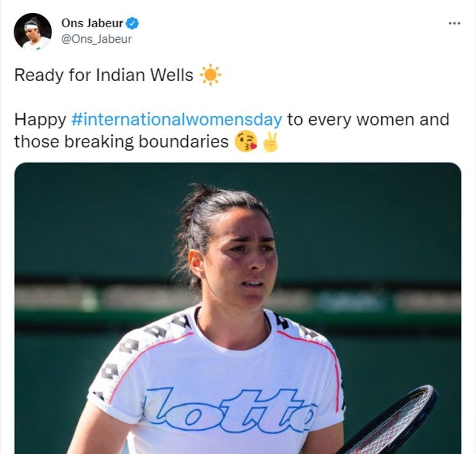Open the attached tennis photo
Screen dimensions: 476x454
(238, 308)
